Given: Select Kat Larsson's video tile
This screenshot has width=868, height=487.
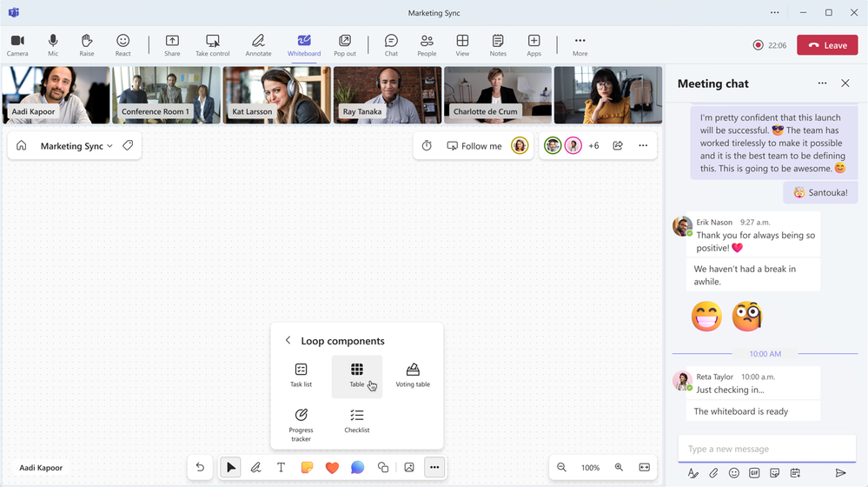Looking at the screenshot, I should pyautogui.click(x=277, y=95).
